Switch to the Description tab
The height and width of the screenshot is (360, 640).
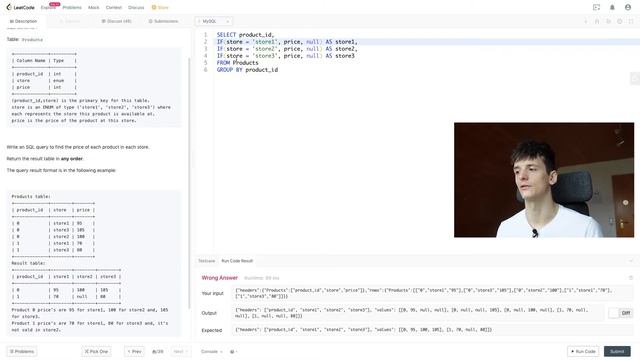23,21
